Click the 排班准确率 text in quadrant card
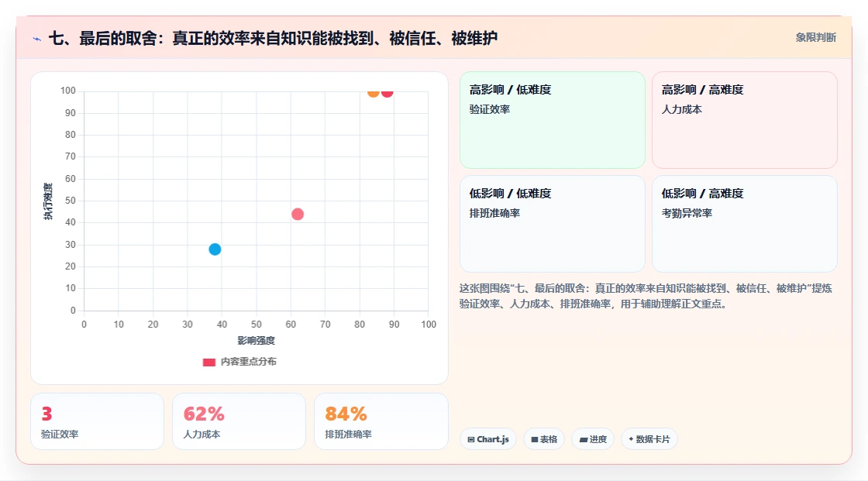Screen dimensions: 868x481 pos(494,213)
